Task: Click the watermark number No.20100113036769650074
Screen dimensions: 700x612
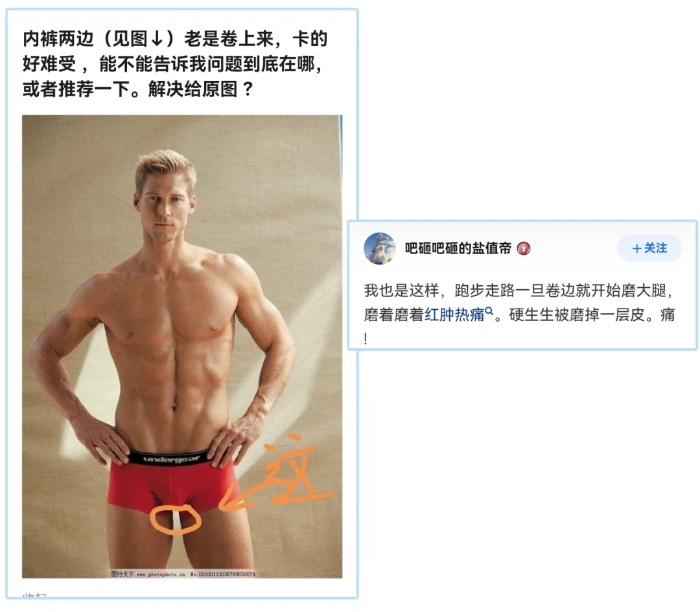Action: (x=223, y=574)
